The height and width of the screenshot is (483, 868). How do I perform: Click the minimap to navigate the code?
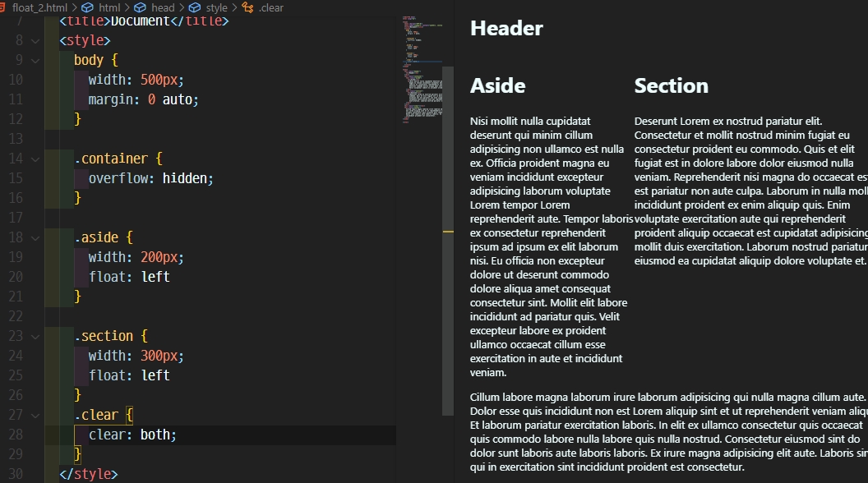click(x=421, y=82)
